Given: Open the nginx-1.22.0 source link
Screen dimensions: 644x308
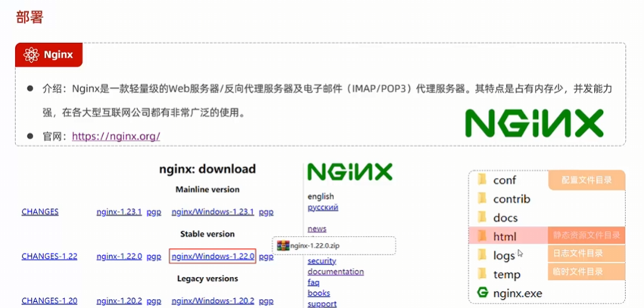Looking at the screenshot, I should tap(119, 257).
